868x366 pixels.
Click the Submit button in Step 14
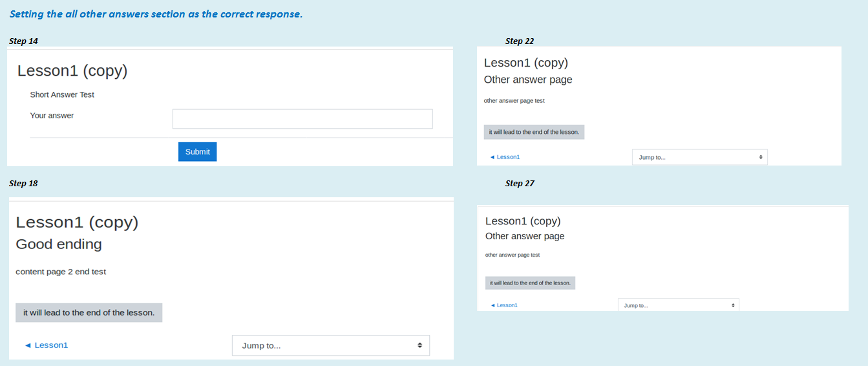[x=197, y=152]
